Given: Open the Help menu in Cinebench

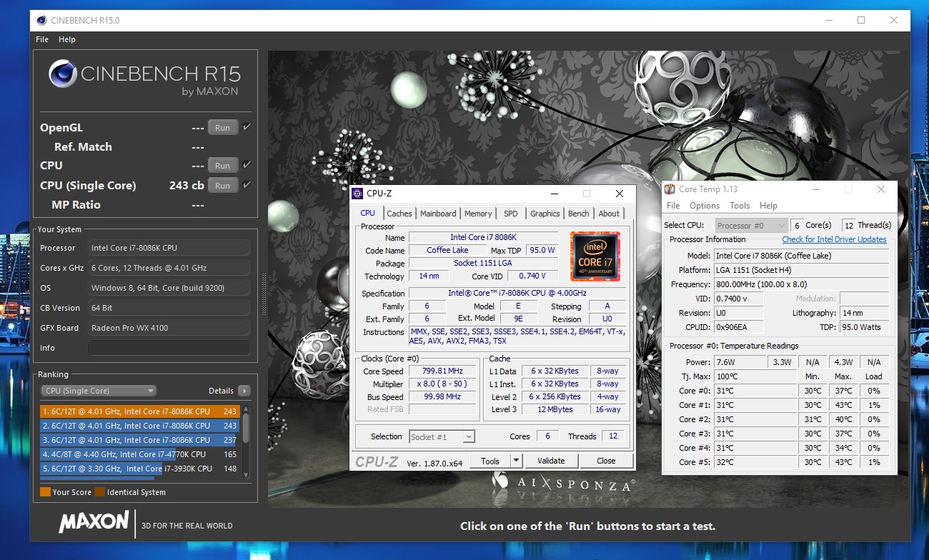Looking at the screenshot, I should pos(67,39).
